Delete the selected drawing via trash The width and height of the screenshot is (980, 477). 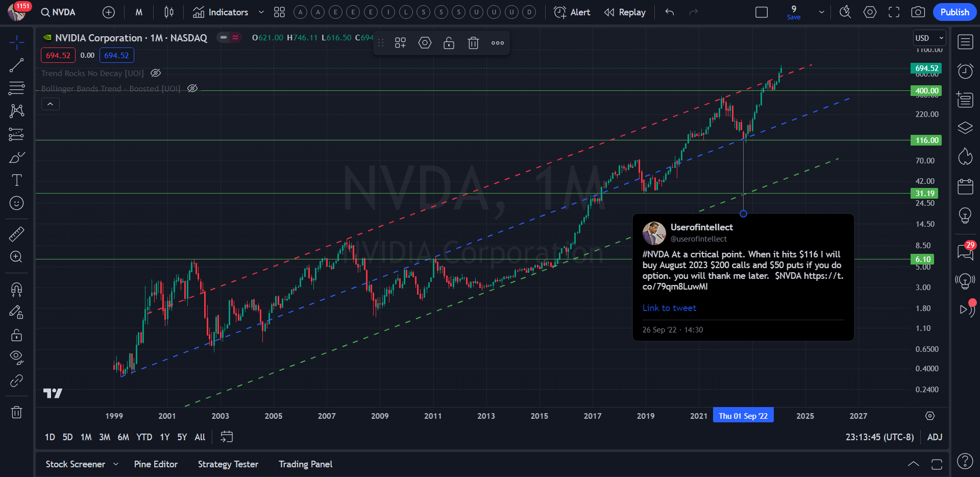point(473,43)
